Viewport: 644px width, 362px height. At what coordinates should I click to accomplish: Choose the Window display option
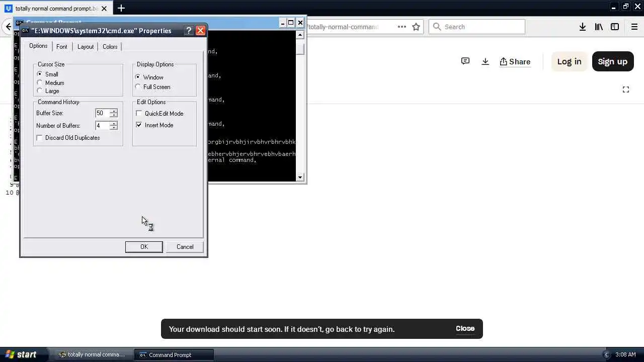pyautogui.click(x=138, y=77)
